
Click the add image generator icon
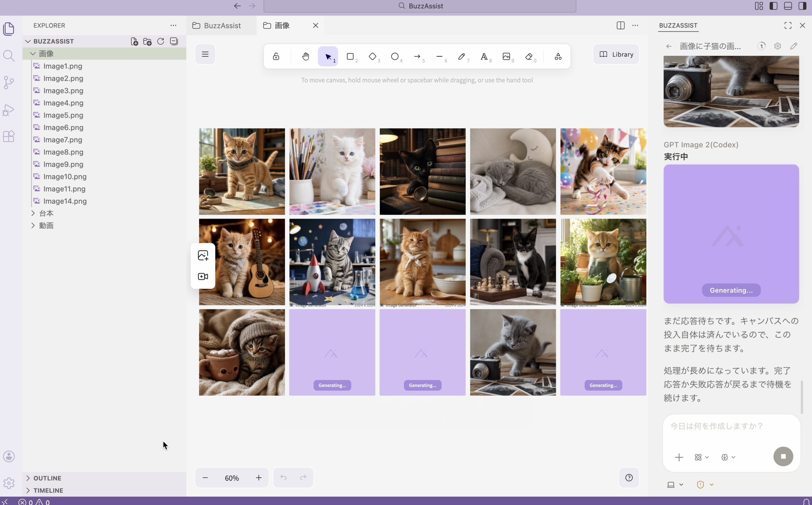click(203, 256)
